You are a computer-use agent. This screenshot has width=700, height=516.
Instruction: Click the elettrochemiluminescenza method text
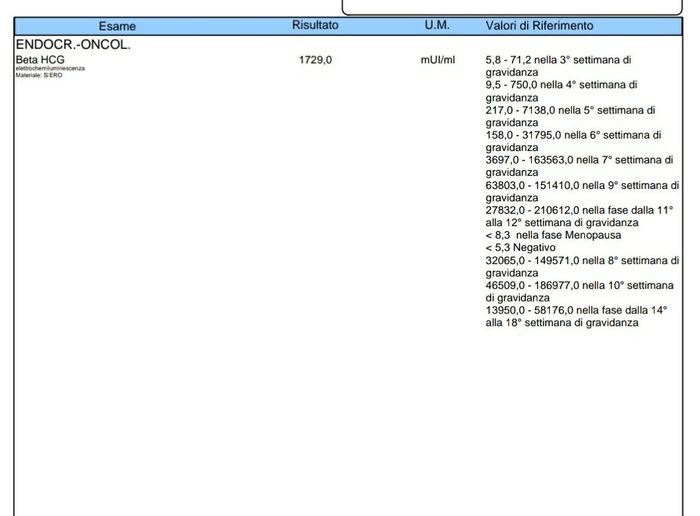(50, 69)
